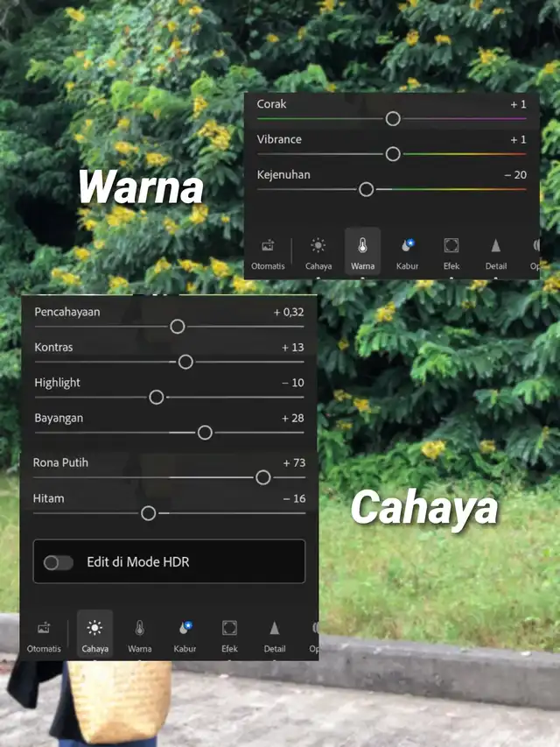560x747 pixels.
Task: Click the Hitam slider handle
Action: pos(149,513)
